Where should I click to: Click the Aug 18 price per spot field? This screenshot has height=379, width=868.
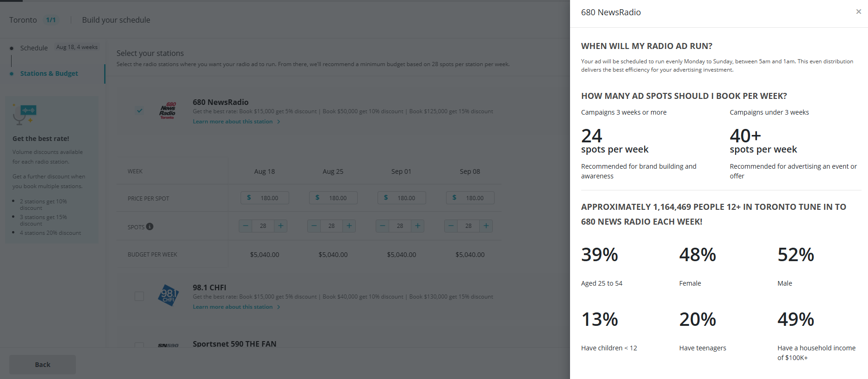click(265, 198)
